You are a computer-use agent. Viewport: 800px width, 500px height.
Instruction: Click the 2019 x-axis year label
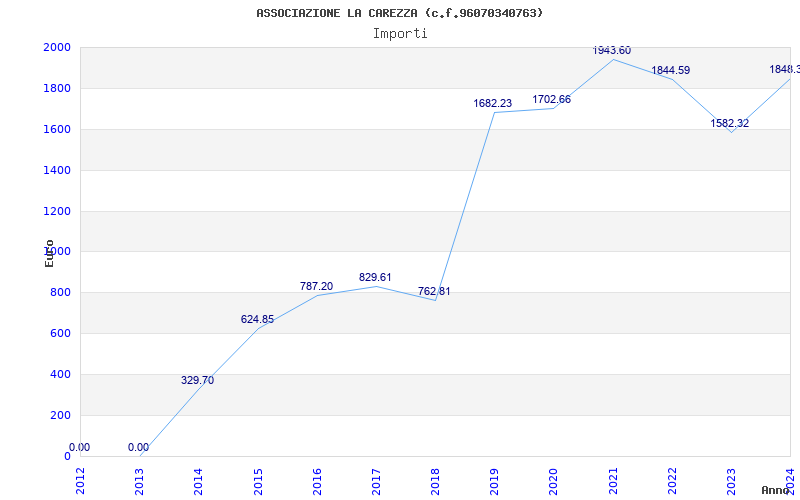(x=494, y=481)
